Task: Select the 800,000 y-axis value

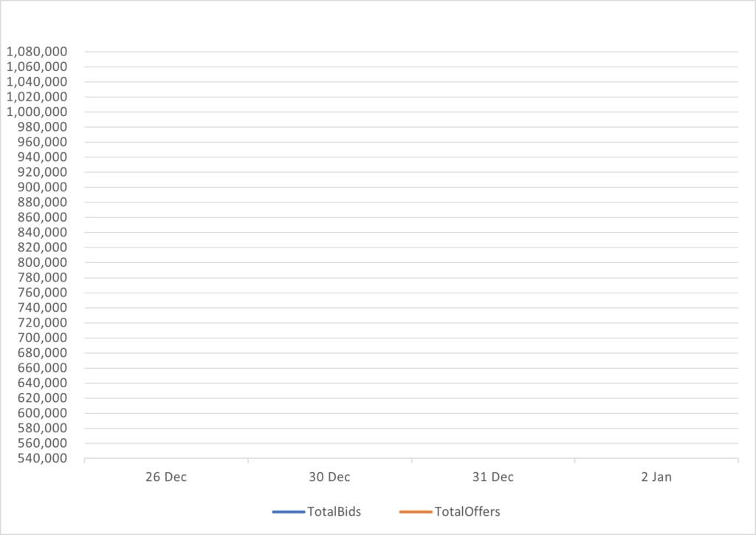Action: [41, 262]
